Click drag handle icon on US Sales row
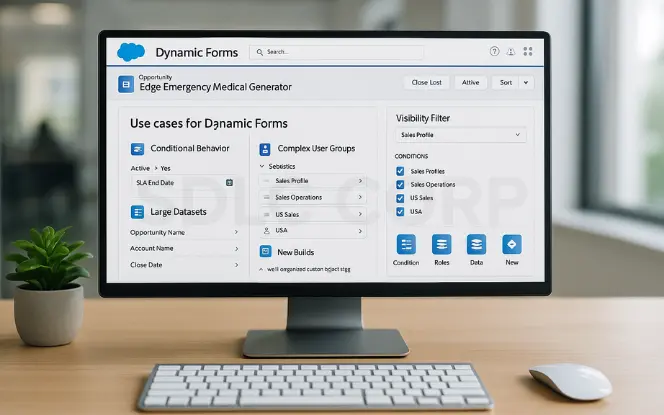664x415 pixels. coord(266,215)
